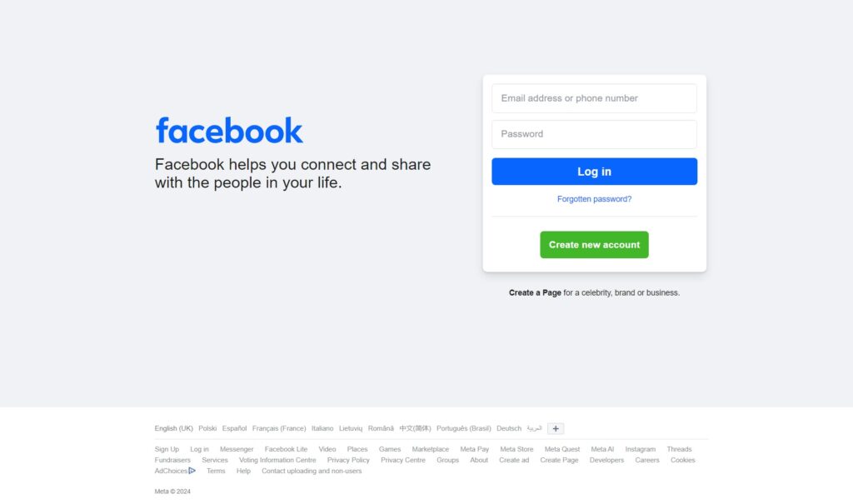Screen dimensions: 853x504
Task: Expand more languages with the plus button
Action: 556,429
